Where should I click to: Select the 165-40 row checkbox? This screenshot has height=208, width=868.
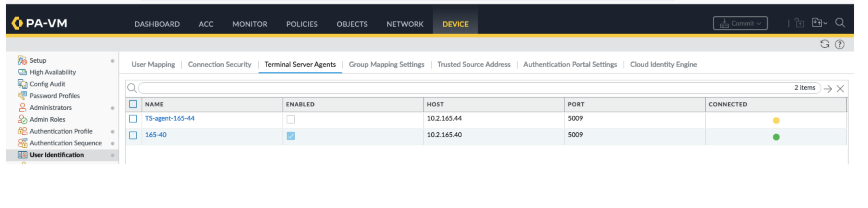click(x=133, y=135)
